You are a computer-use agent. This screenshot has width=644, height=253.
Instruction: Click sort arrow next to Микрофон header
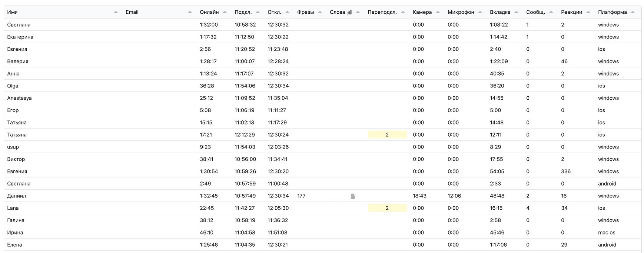click(x=480, y=12)
